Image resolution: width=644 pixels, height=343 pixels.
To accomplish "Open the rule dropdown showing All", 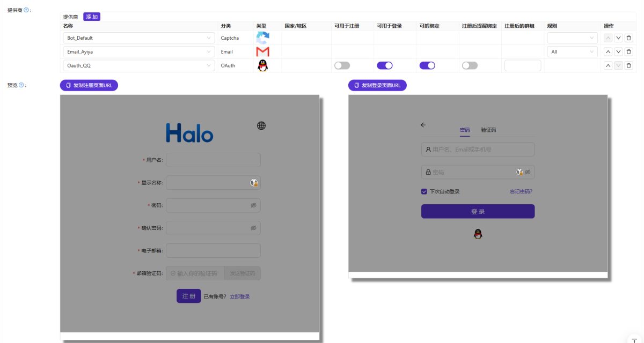I will 572,52.
